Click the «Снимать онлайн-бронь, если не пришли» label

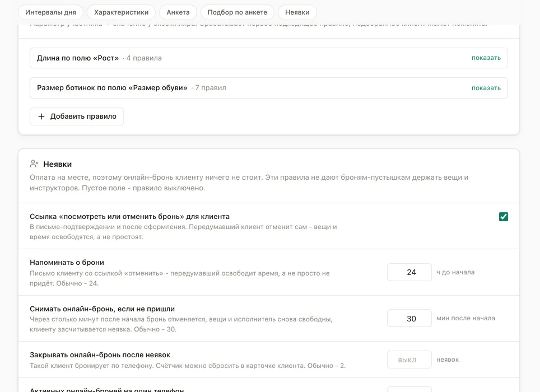coord(103,309)
